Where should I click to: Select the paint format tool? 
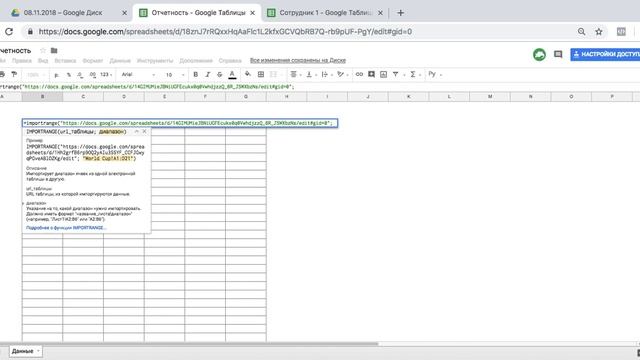14,74
